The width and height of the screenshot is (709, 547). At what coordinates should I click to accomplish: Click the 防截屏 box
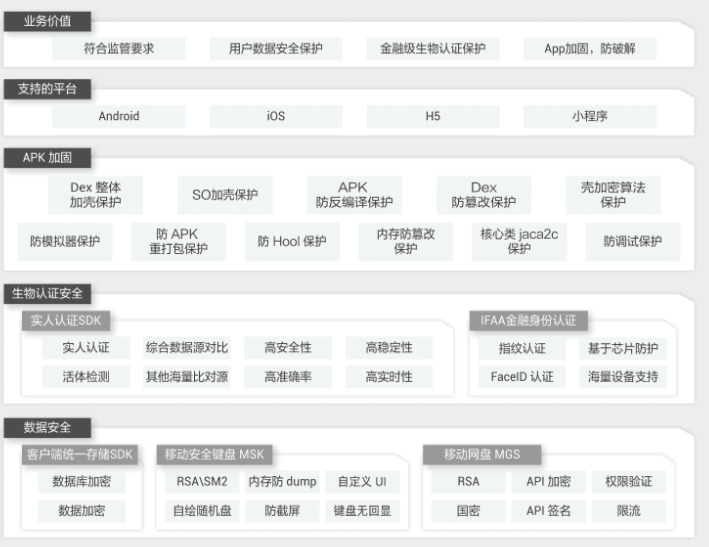282,511
